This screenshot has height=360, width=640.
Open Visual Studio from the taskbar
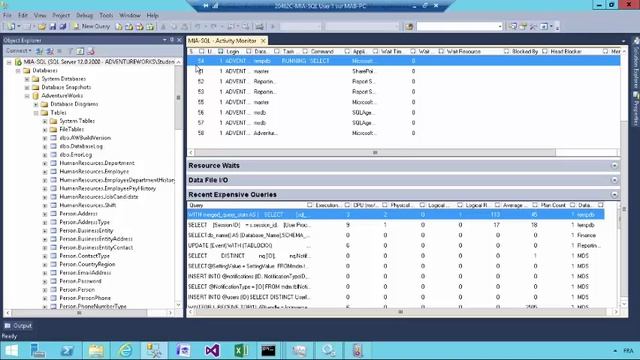pyautogui.click(x=212, y=350)
